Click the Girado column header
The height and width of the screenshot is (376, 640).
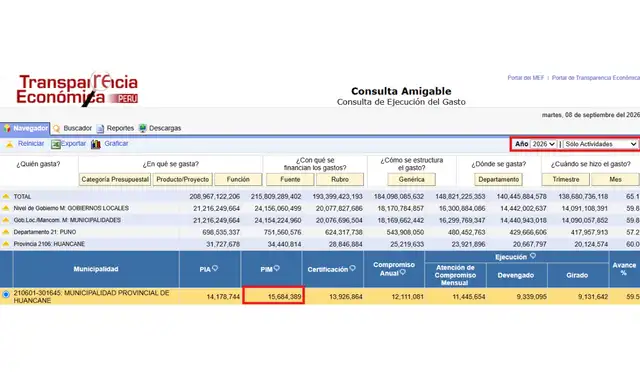click(x=577, y=275)
